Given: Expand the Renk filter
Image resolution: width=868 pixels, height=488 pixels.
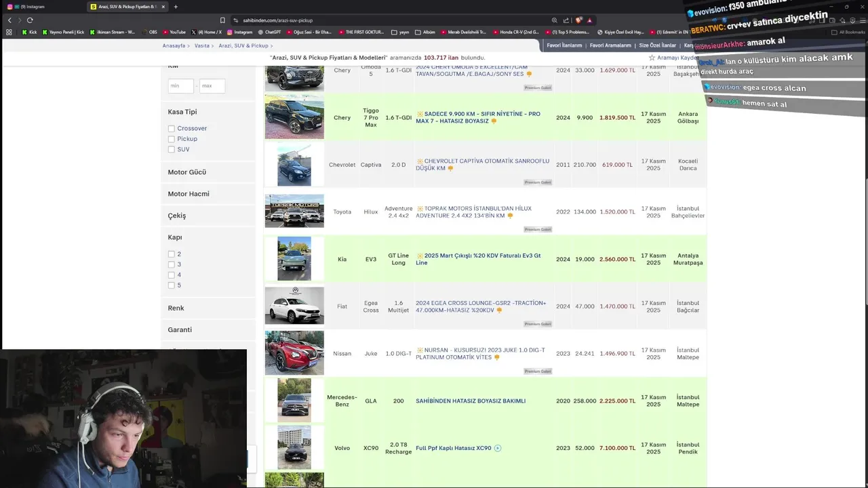Looking at the screenshot, I should tap(176, 308).
